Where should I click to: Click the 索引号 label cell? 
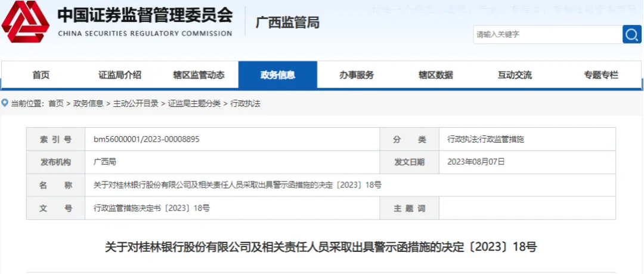[56, 139]
